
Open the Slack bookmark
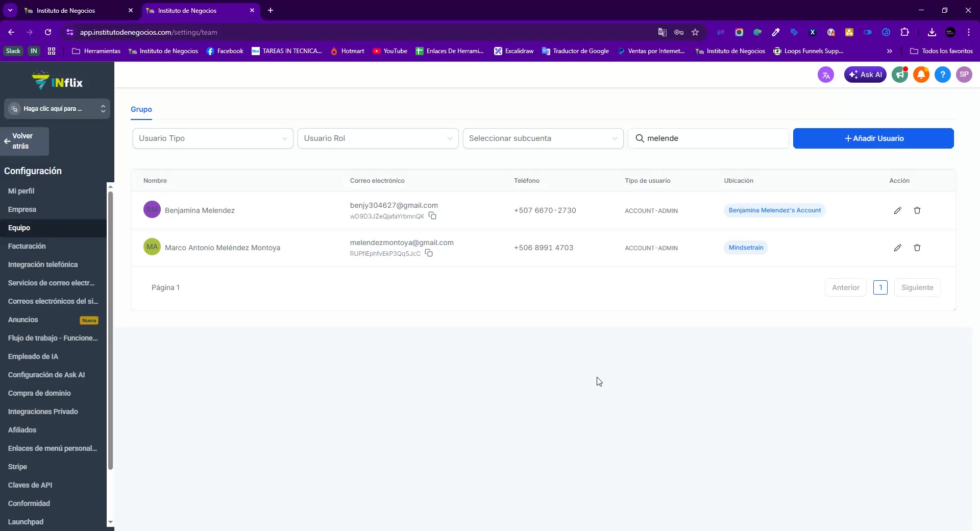point(13,51)
